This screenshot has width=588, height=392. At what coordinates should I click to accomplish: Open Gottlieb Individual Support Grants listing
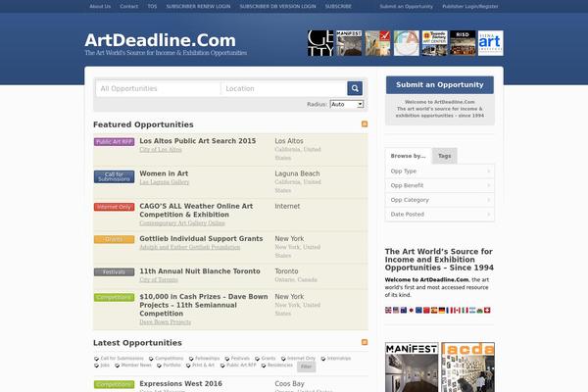(x=201, y=238)
